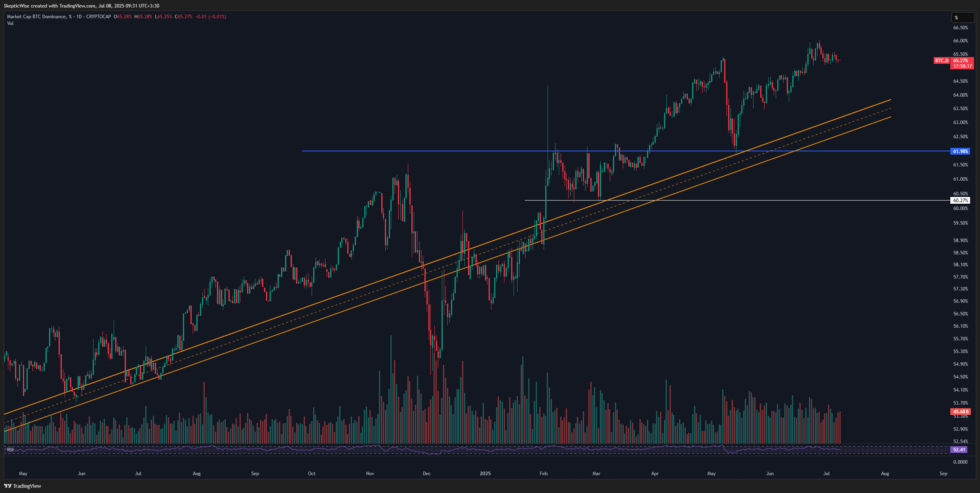Image resolution: width=980 pixels, height=493 pixels.
Task: Click the 59.50% price axis label
Action: pyautogui.click(x=960, y=223)
